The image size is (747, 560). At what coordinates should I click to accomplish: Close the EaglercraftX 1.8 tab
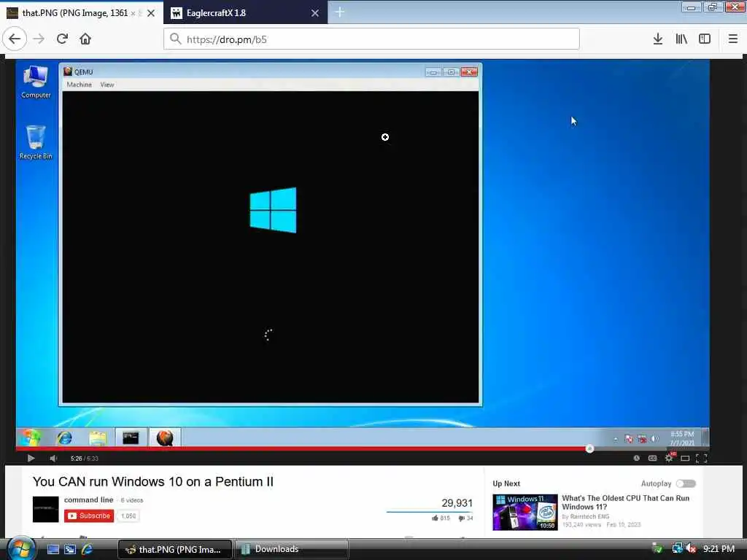click(315, 13)
